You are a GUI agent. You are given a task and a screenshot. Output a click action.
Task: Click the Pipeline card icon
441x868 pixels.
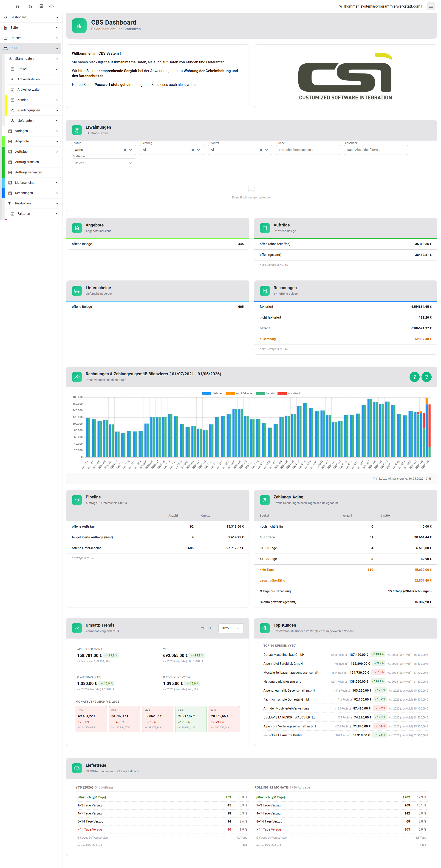coord(77,500)
